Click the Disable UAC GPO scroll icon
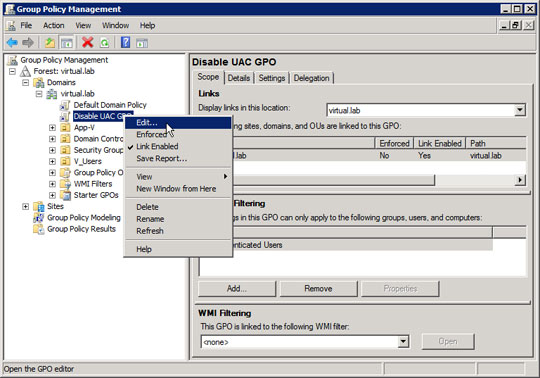The height and width of the screenshot is (378, 540). point(65,116)
